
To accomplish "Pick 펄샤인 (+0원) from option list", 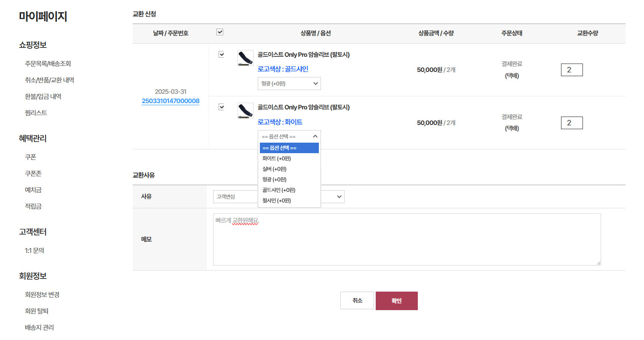I will [x=289, y=201].
